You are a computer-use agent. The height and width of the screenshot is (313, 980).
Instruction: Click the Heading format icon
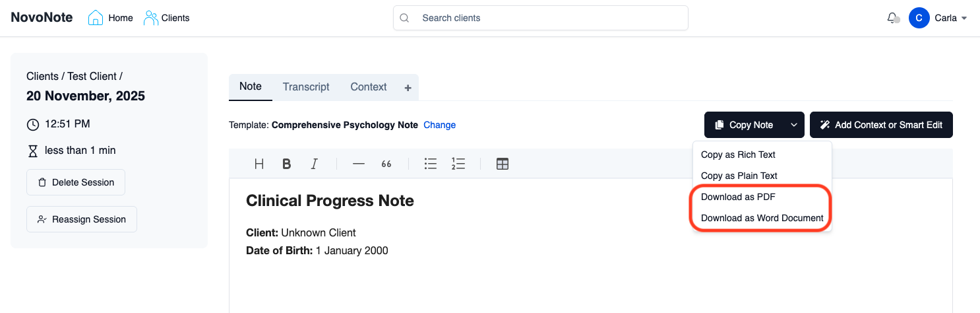click(259, 164)
